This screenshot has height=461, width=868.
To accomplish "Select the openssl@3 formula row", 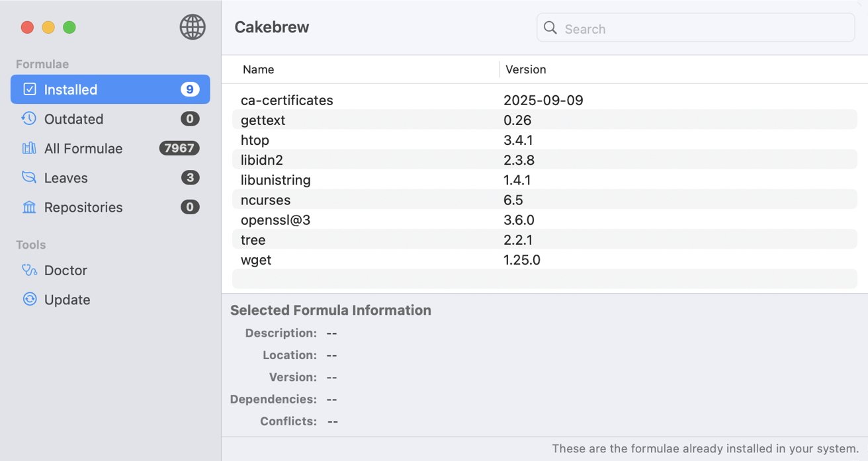I will 397,220.
